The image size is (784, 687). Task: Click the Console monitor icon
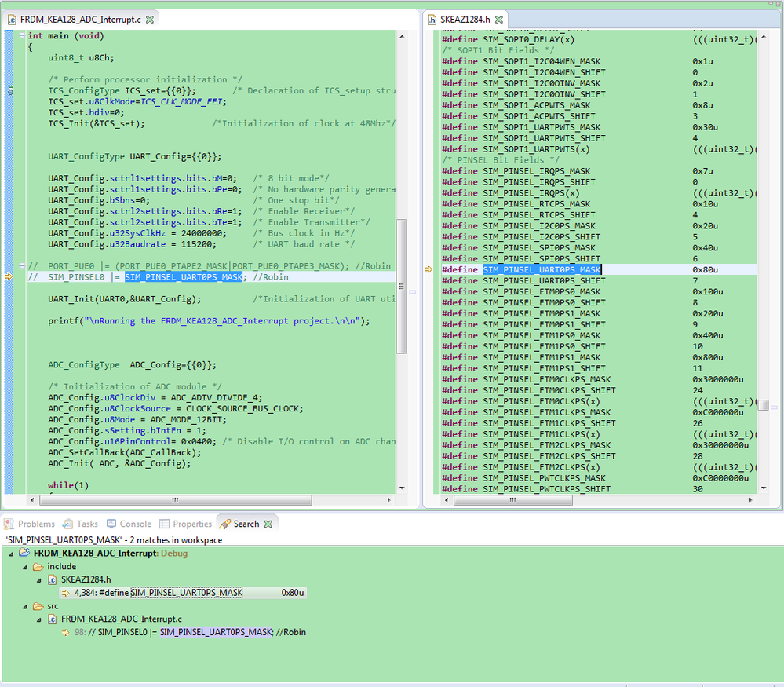111,524
